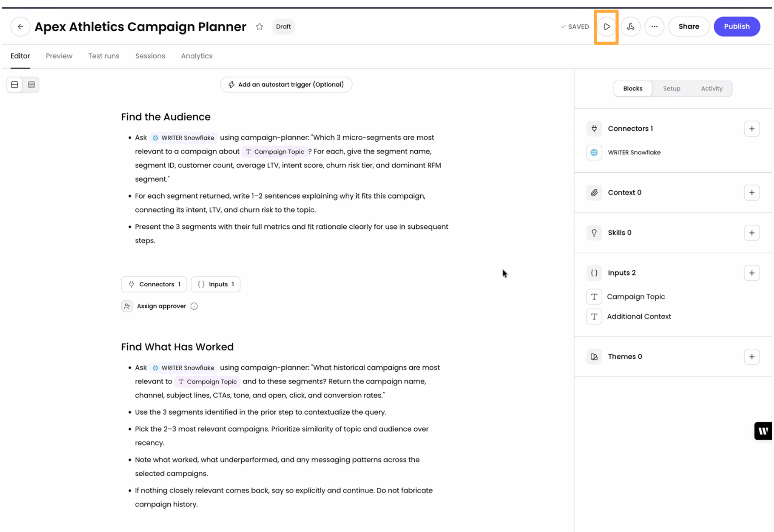The image size is (774, 532).
Task: Click the info icon next to Assign approver
Action: 194,306
